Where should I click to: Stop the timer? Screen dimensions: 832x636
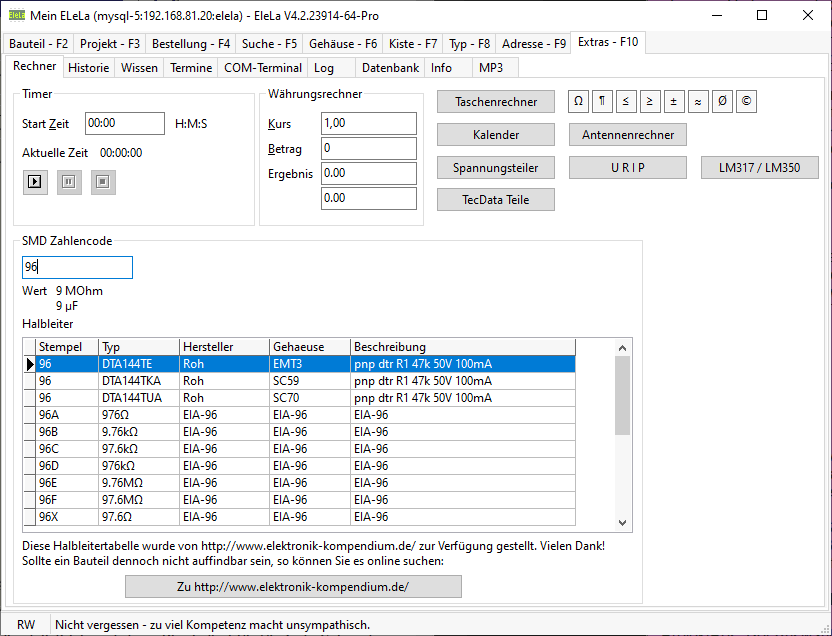pyautogui.click(x=102, y=182)
